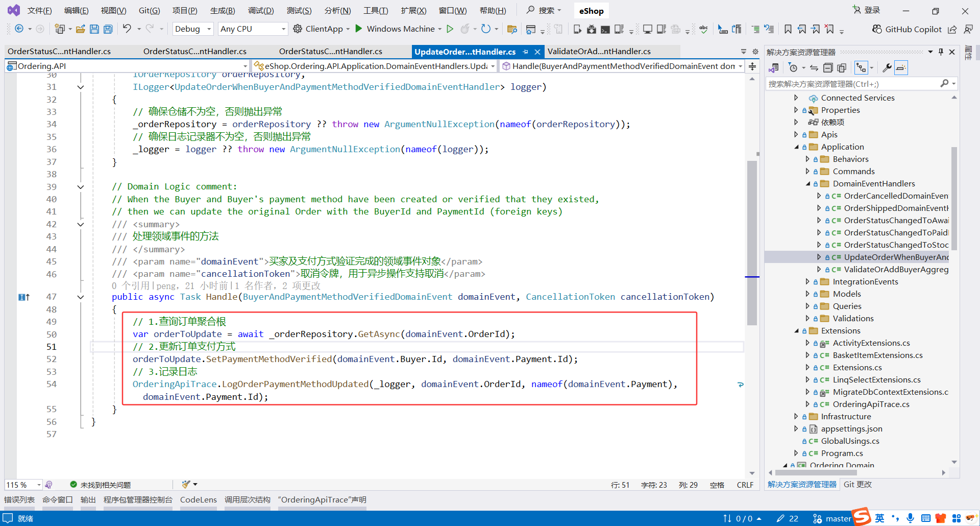This screenshot has height=526, width=980.
Task: Go to the next bookmark icon
Action: click(816, 29)
